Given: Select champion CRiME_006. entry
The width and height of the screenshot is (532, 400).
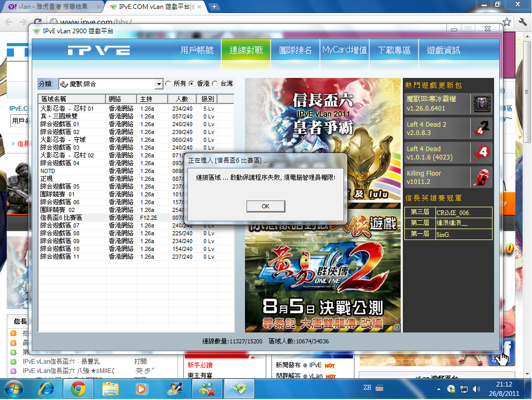Looking at the screenshot, I should tap(463, 212).
